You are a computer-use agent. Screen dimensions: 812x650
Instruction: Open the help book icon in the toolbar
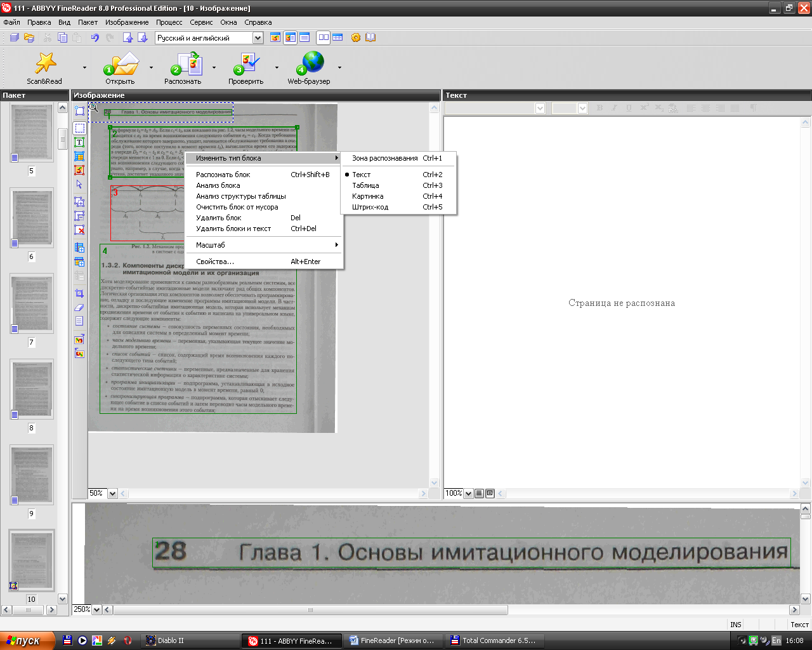(x=370, y=37)
